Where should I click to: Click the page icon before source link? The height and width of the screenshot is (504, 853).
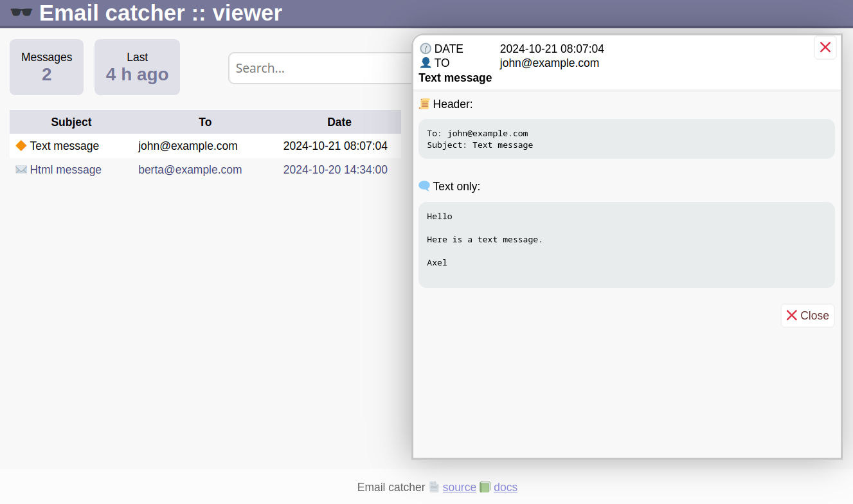point(435,487)
